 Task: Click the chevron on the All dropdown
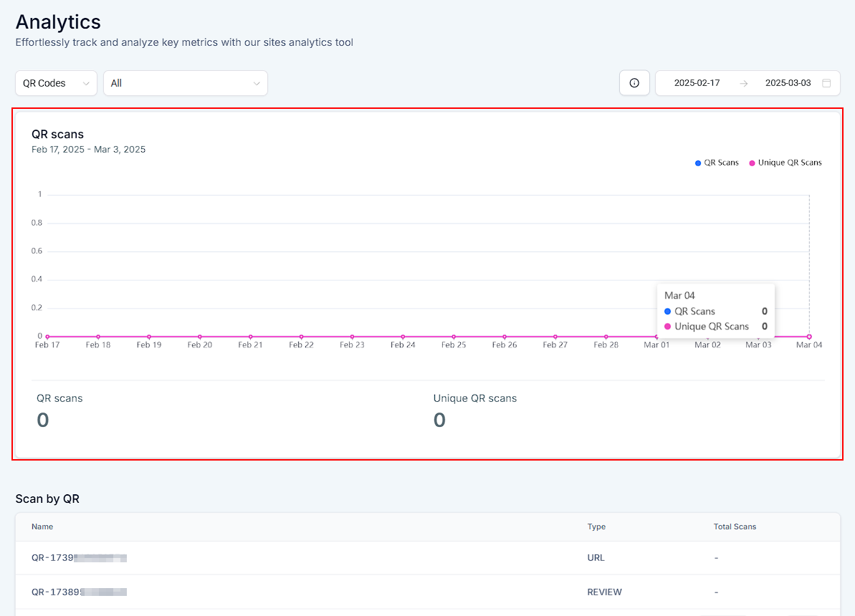point(257,84)
